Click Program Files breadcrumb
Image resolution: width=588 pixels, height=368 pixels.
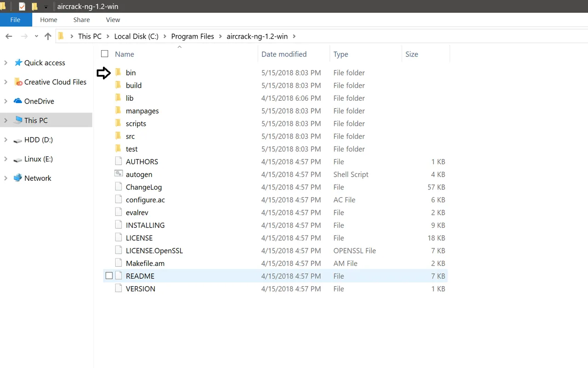[192, 36]
